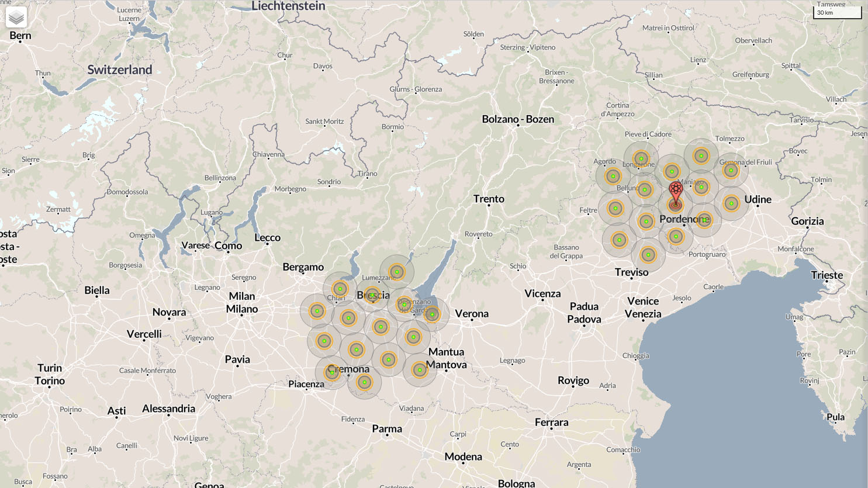Click the circle marker closest to Verona
Viewport: 868px width, 488px height.
pos(432,314)
